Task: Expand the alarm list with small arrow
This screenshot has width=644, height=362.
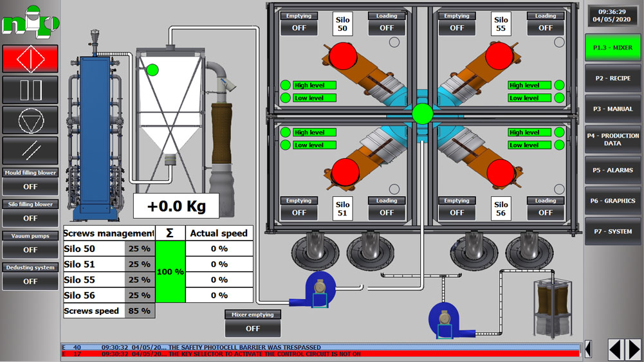Action: (587, 349)
